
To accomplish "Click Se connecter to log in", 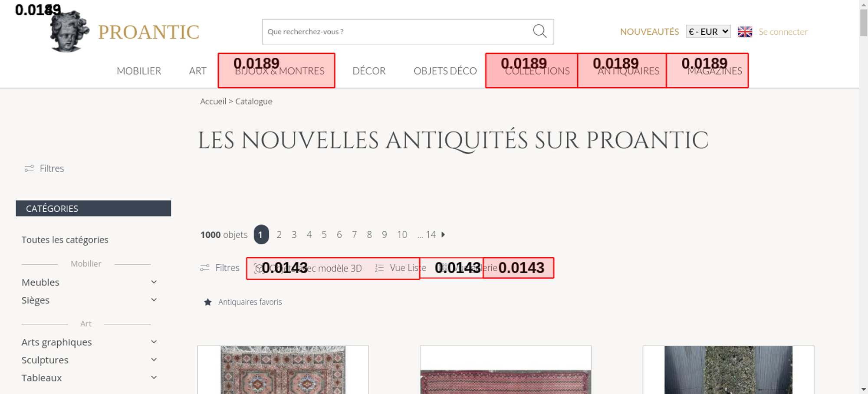I will pyautogui.click(x=783, y=32).
